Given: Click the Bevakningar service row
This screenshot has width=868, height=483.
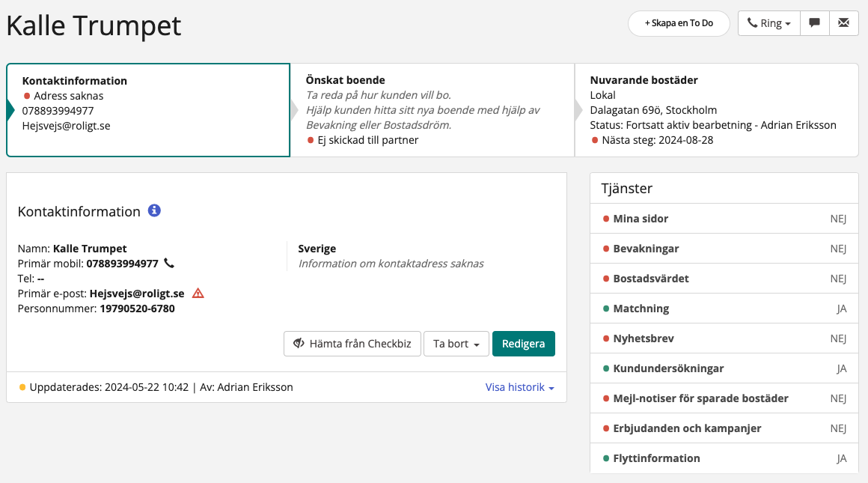Looking at the screenshot, I should [x=724, y=249].
